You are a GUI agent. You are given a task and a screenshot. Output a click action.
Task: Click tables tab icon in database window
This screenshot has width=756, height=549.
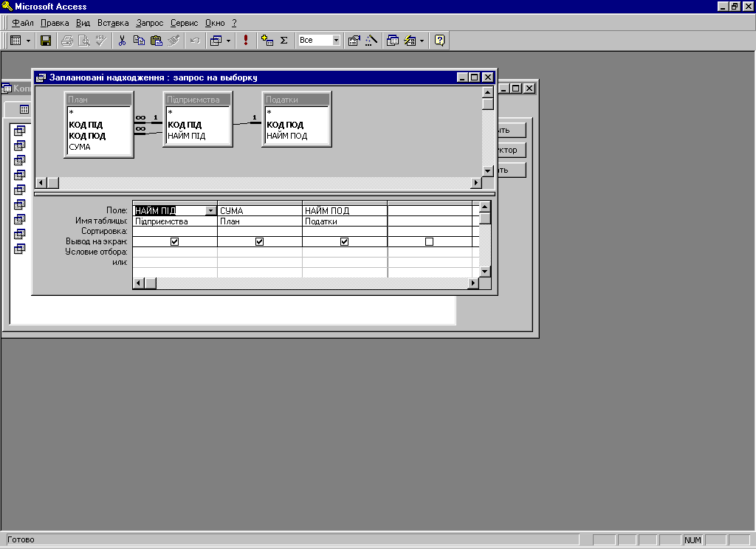(24, 109)
